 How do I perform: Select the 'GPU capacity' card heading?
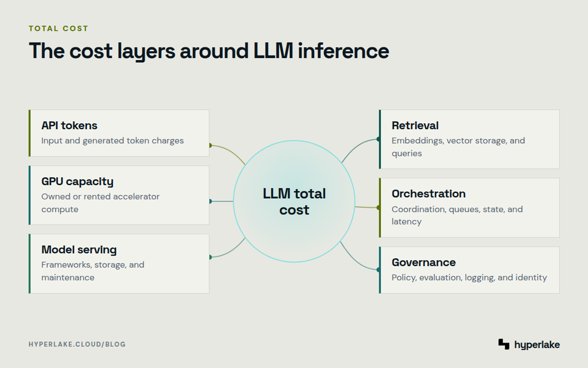tap(78, 181)
